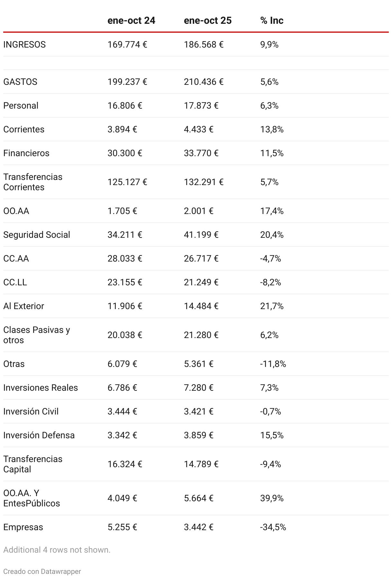
Task: Click the "Inversión Defensa" row label
Action: pos(39,435)
